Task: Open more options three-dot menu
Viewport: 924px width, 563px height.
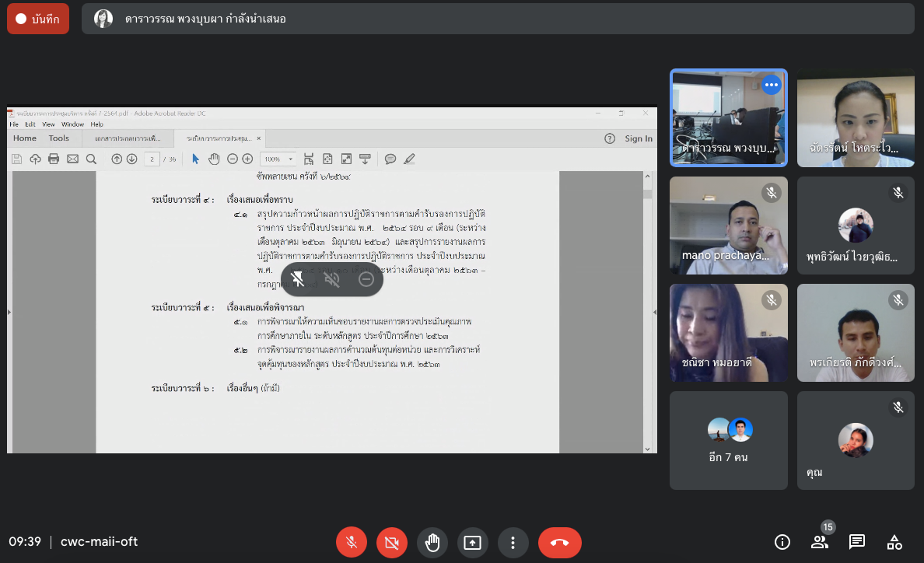Action: point(513,543)
